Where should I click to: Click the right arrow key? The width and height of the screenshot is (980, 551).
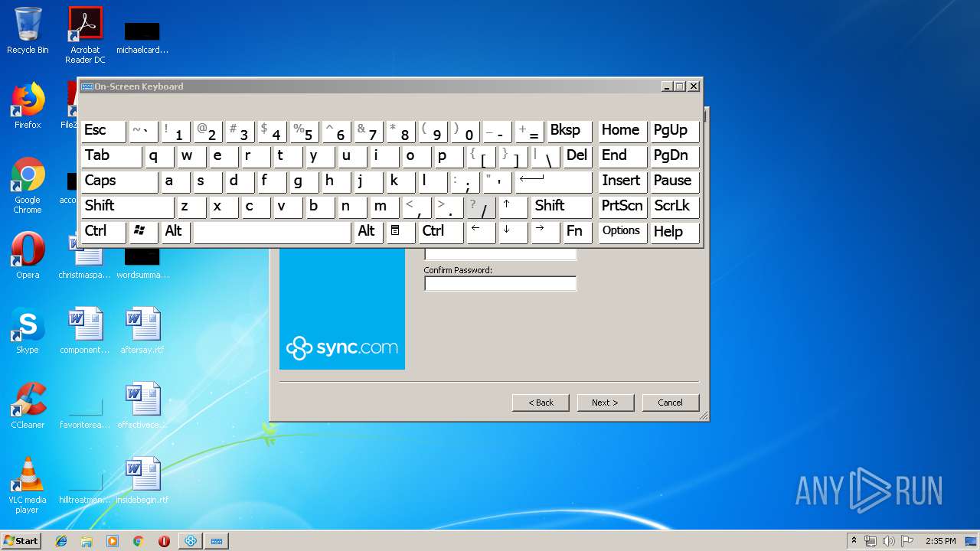pos(545,231)
